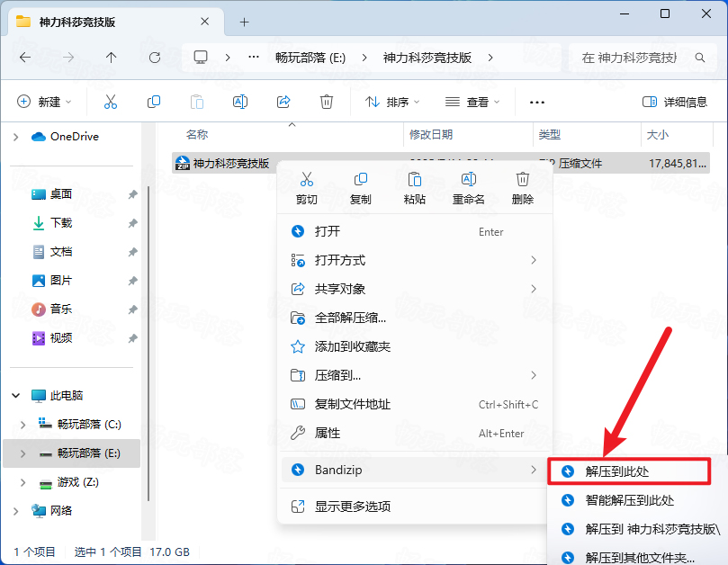Open the toolbar's three-dot more options

pos(537,103)
